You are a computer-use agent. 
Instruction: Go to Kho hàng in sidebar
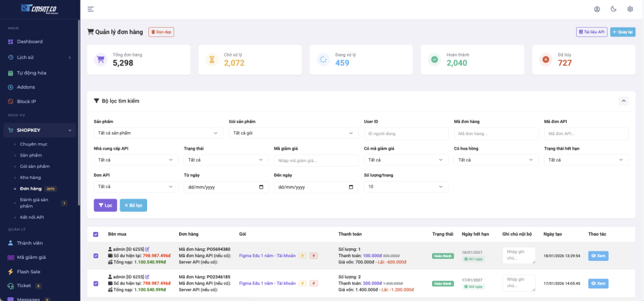pos(30,177)
